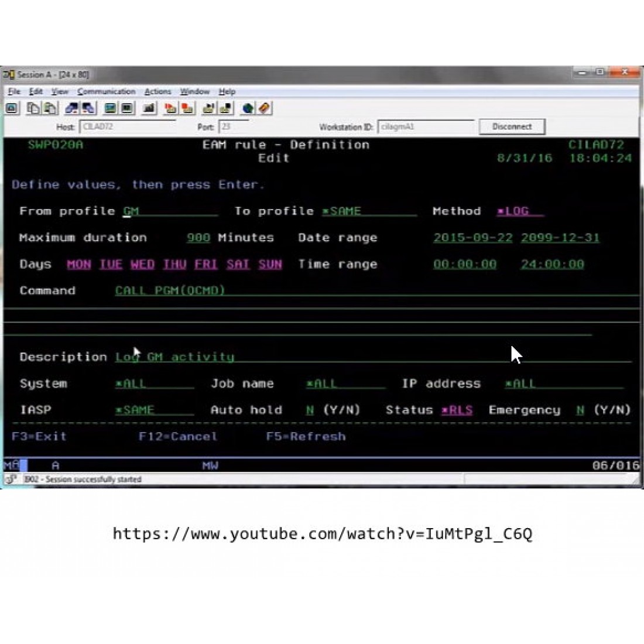Click the Command field CALL PGM(QCMD)

point(377,291)
